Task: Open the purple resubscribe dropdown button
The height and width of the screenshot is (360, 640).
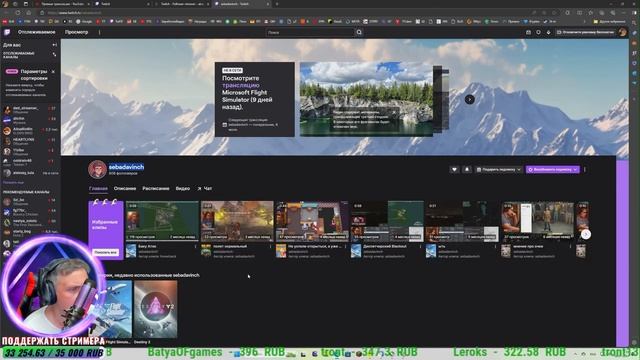Action: pyautogui.click(x=553, y=169)
